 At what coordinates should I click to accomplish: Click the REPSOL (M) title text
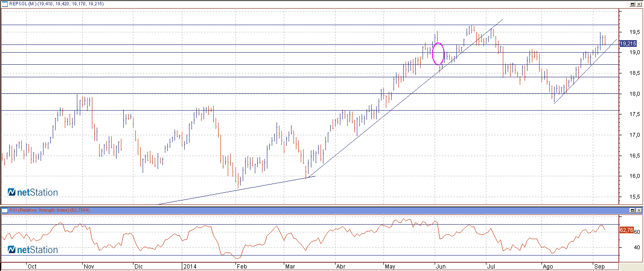[23, 3]
